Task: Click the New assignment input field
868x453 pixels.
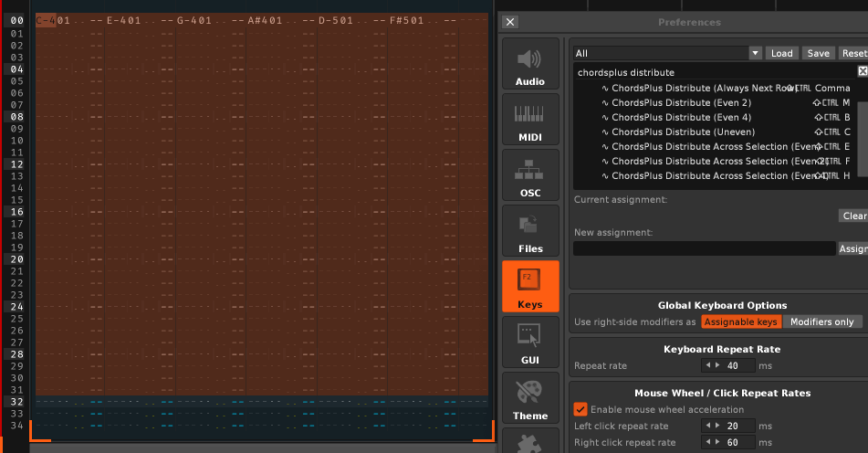Action: click(704, 248)
